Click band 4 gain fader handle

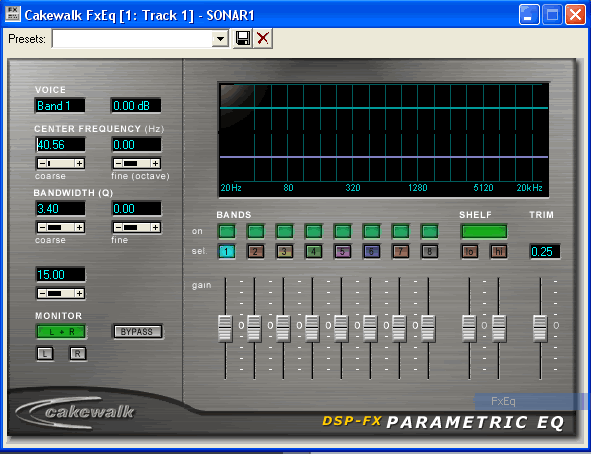[312, 329]
